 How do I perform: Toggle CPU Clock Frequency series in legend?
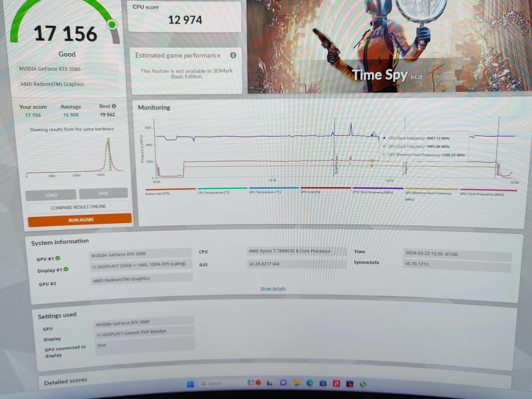point(378,190)
